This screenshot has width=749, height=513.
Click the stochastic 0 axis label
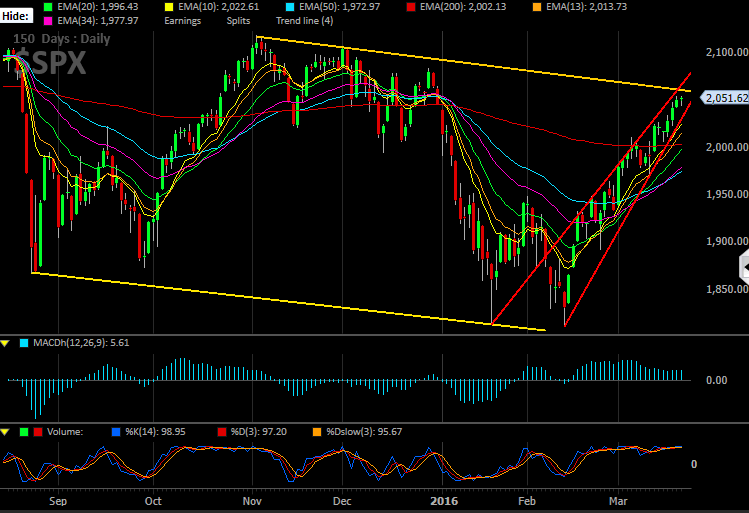(694, 464)
